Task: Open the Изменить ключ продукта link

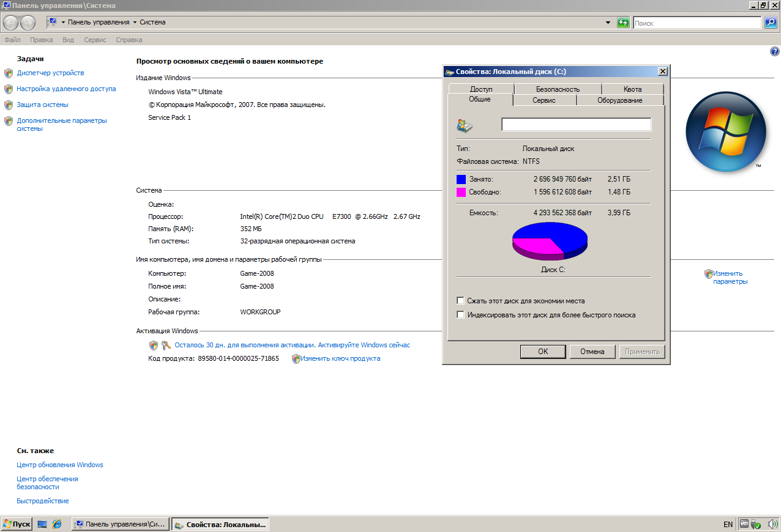Action: coord(340,359)
